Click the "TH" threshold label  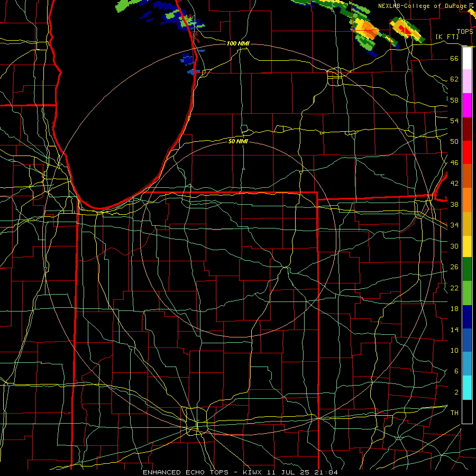click(454, 413)
